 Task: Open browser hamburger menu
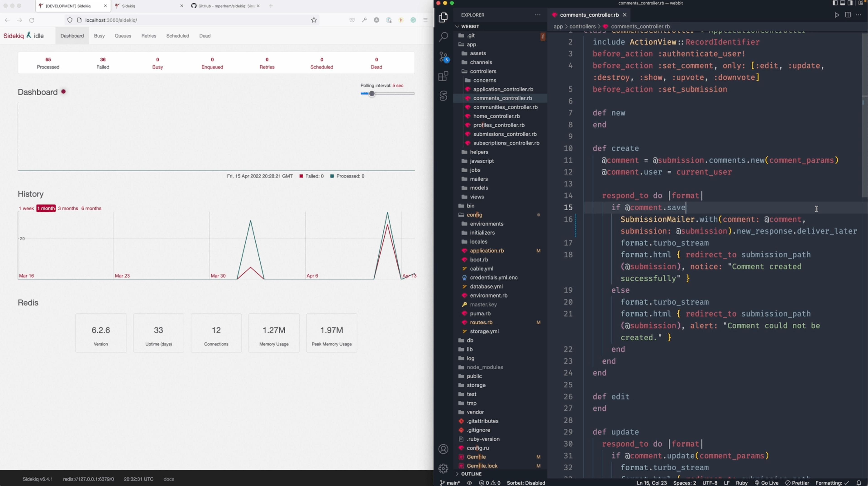(x=425, y=20)
